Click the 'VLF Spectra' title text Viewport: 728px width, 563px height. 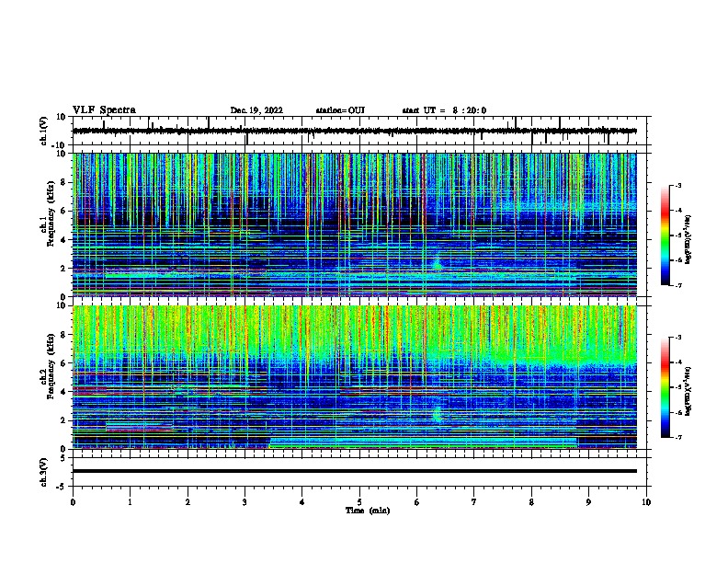coord(104,110)
